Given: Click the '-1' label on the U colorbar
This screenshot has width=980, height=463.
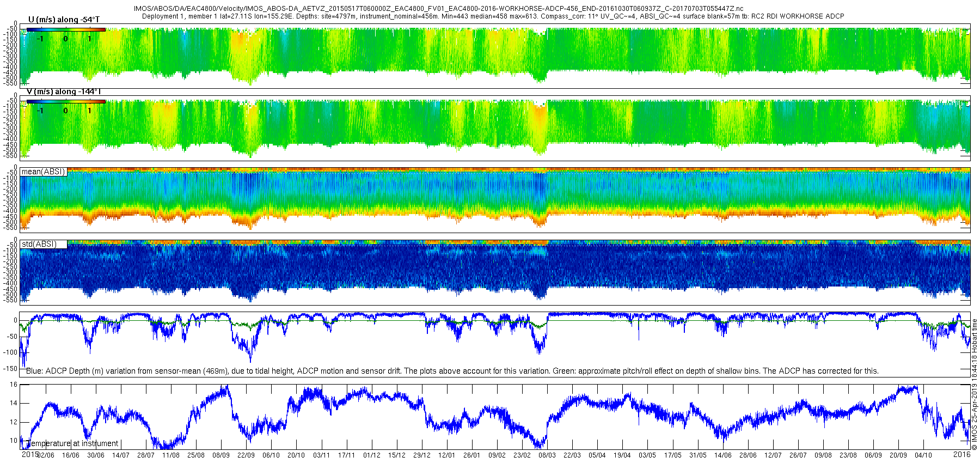Looking at the screenshot, I should [x=40, y=39].
